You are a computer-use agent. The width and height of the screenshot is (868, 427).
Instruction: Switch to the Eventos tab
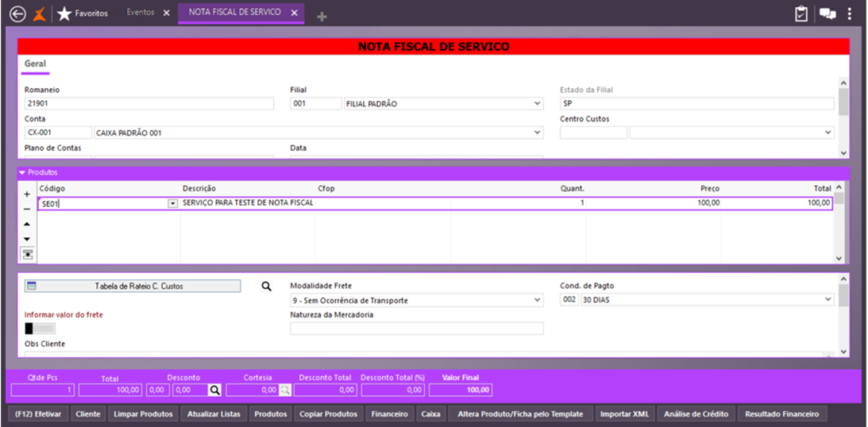(x=141, y=13)
